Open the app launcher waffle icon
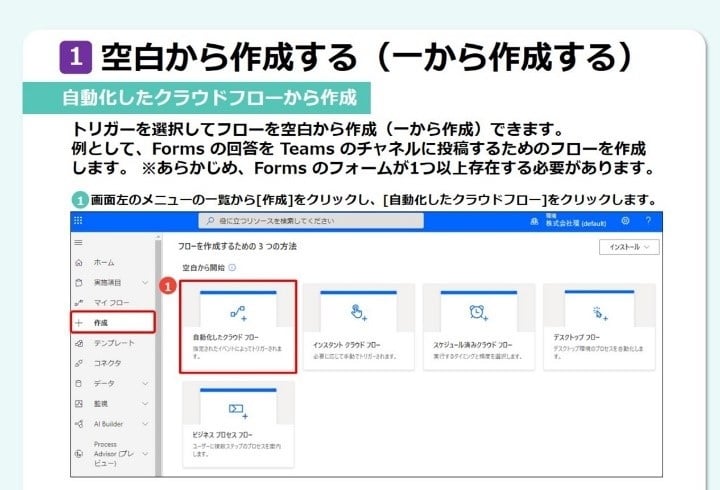The width and height of the screenshot is (720, 490). point(78,221)
